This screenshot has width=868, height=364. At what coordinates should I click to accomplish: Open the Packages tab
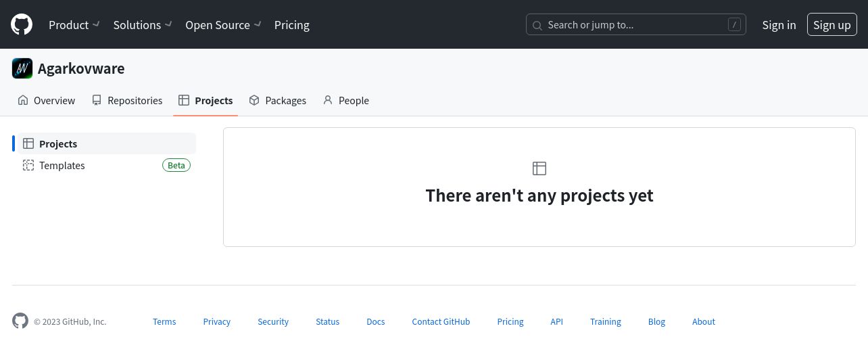pyautogui.click(x=277, y=100)
